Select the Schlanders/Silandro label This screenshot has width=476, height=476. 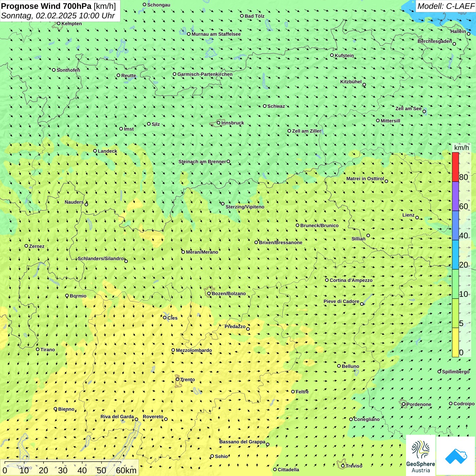101,258
